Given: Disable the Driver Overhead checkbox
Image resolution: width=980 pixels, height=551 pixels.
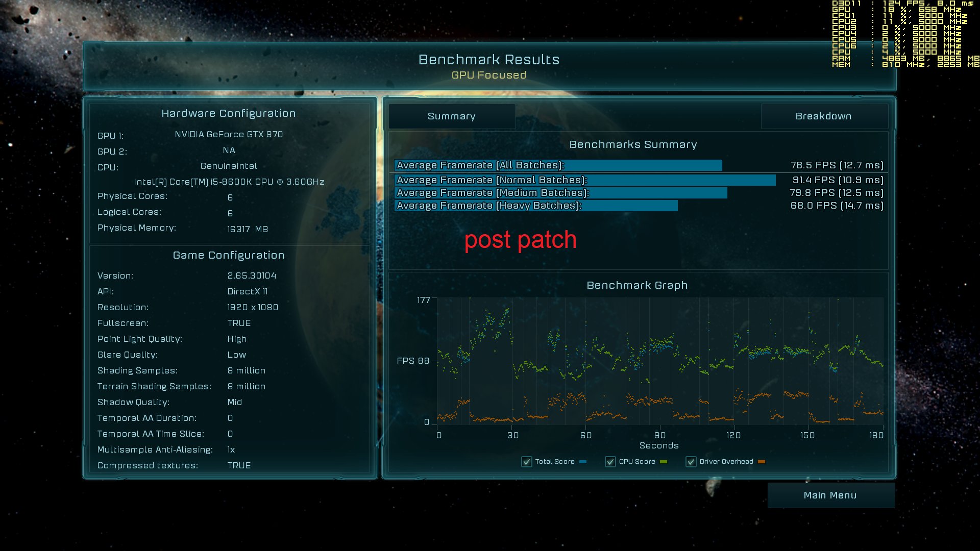Looking at the screenshot, I should point(691,462).
